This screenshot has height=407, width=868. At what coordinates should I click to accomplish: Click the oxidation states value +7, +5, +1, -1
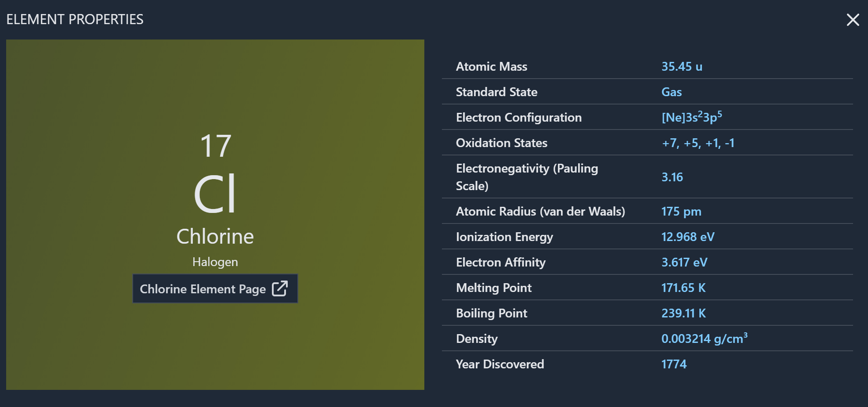click(698, 143)
